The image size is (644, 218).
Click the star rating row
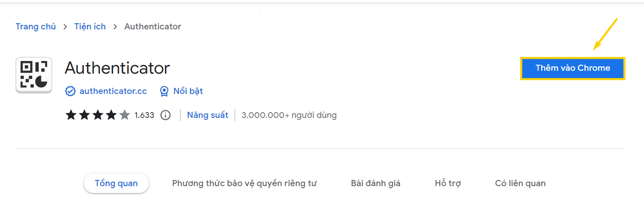click(x=98, y=115)
